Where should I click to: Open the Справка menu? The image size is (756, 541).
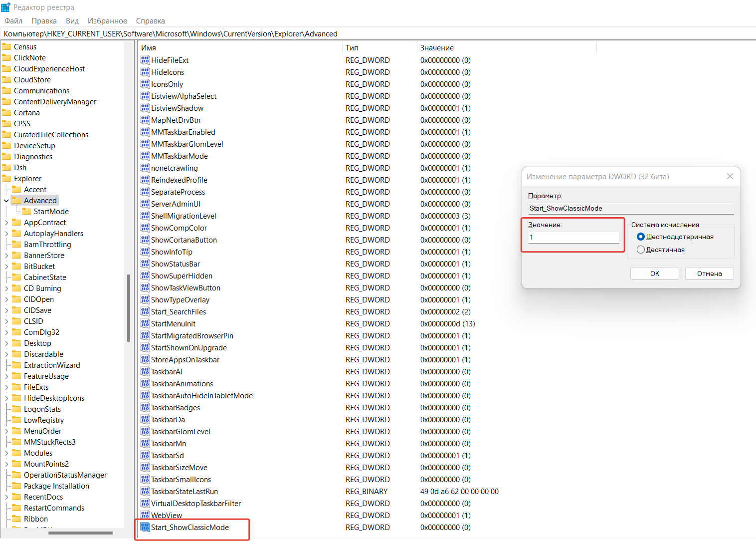pos(150,20)
